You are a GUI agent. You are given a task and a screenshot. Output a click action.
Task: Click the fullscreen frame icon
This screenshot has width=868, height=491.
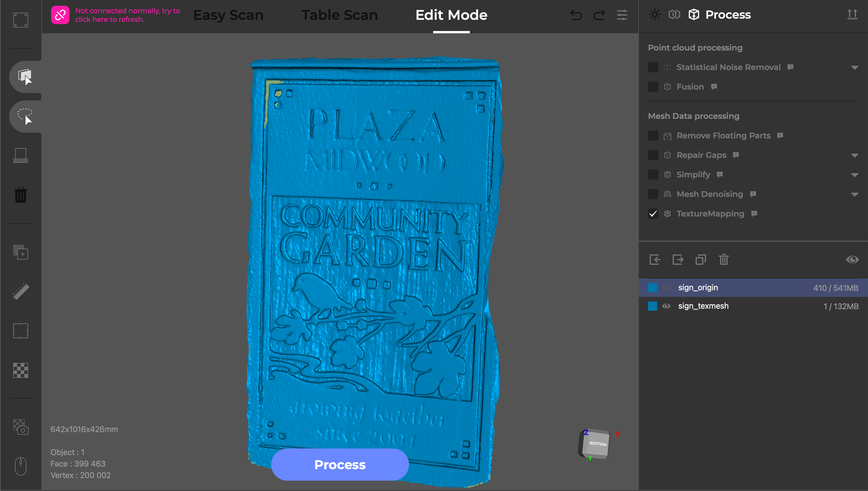tap(21, 20)
